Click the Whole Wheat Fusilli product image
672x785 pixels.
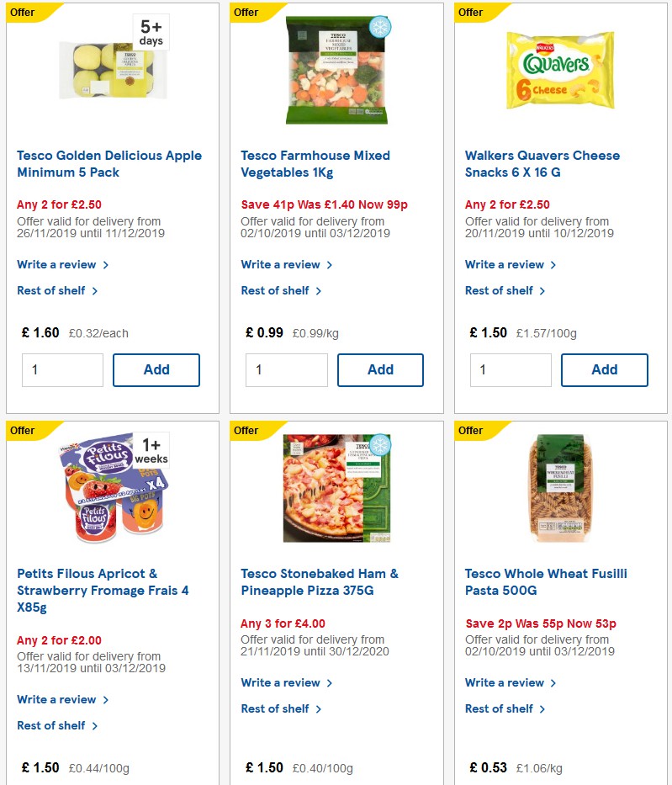coord(561,488)
